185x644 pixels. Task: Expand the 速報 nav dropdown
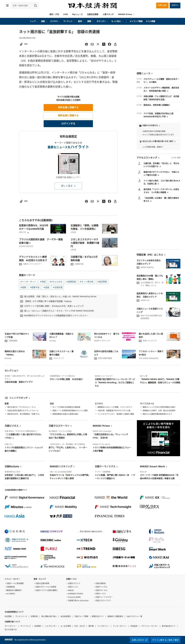[x=44, y=21]
